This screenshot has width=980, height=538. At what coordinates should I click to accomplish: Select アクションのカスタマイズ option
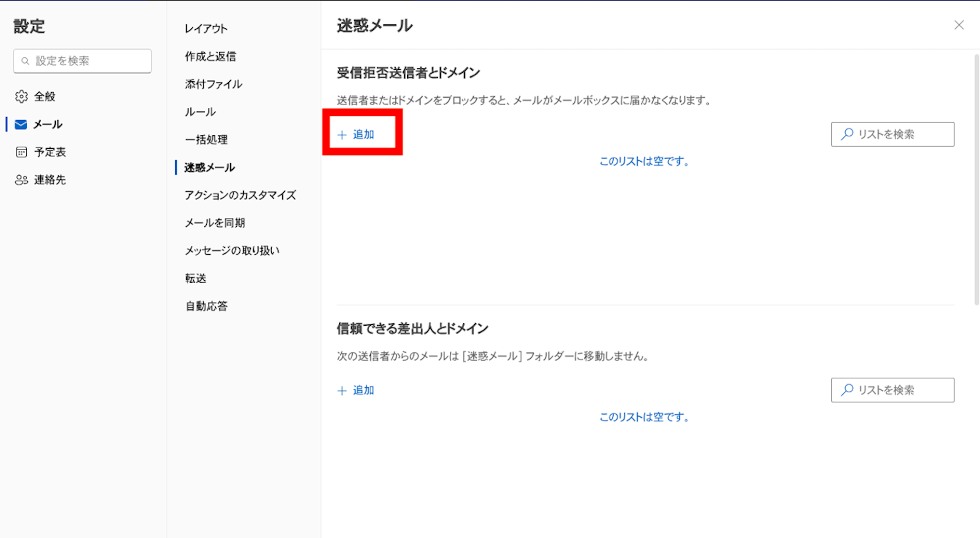(240, 195)
